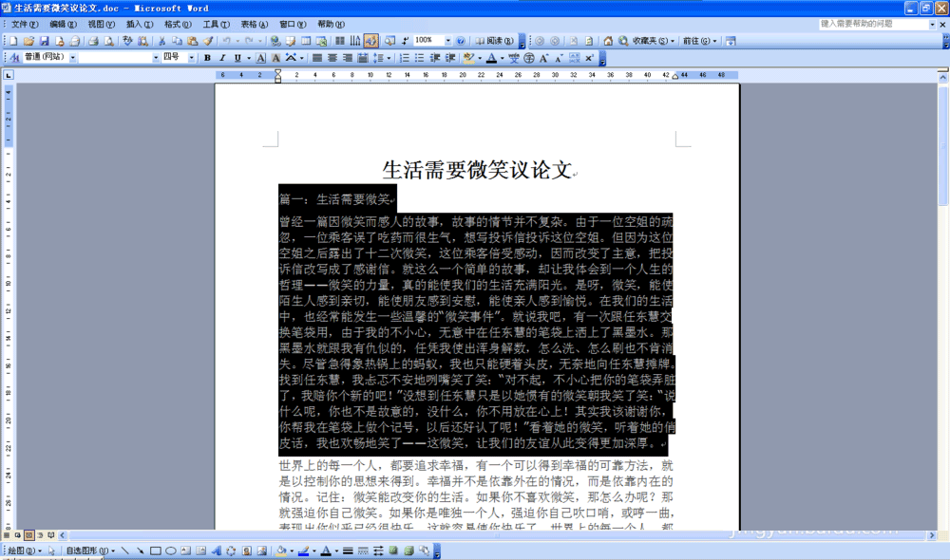This screenshot has width=950, height=560.
Task: Cut the selected text with scissors icon
Action: tap(161, 41)
